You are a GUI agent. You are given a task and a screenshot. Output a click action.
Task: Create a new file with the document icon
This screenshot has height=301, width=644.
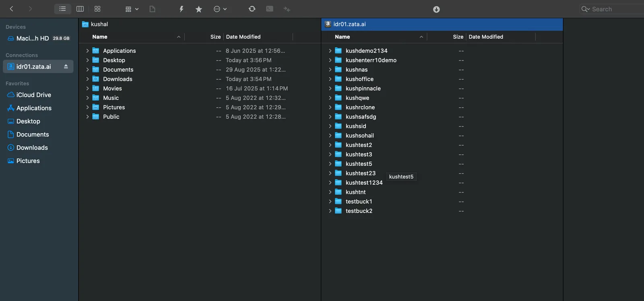click(x=152, y=9)
